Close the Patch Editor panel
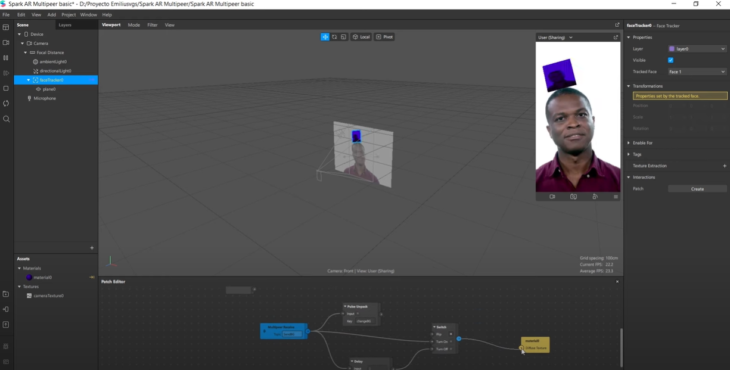Image resolution: width=730 pixels, height=370 pixels. (617, 282)
